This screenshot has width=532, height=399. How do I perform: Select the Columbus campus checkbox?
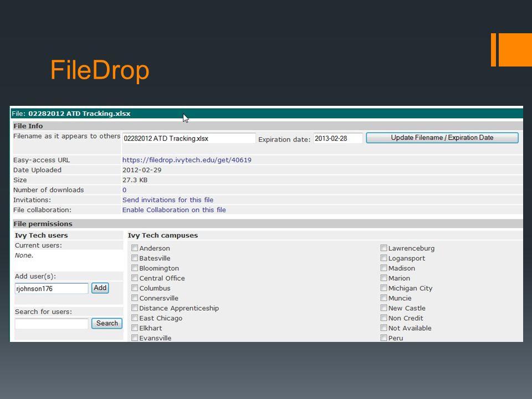pos(135,288)
